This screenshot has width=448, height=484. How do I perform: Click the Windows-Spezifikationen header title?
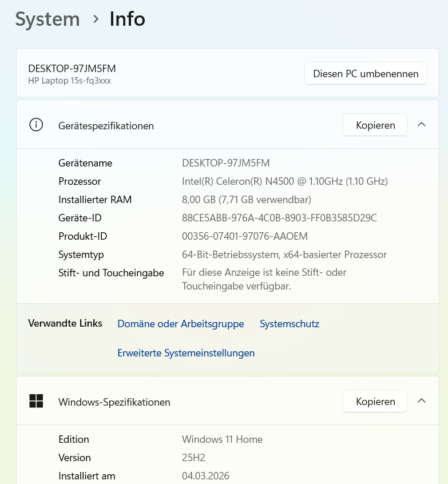coord(114,402)
